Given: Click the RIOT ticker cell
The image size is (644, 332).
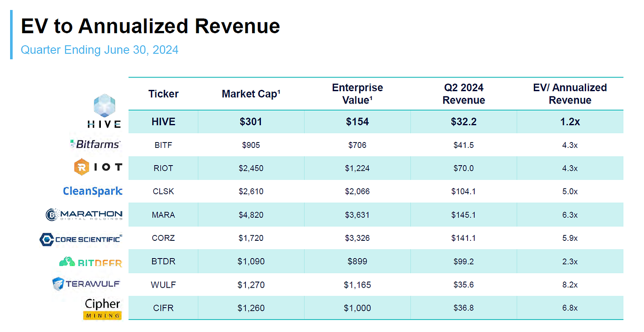Looking at the screenshot, I should click(x=163, y=168).
